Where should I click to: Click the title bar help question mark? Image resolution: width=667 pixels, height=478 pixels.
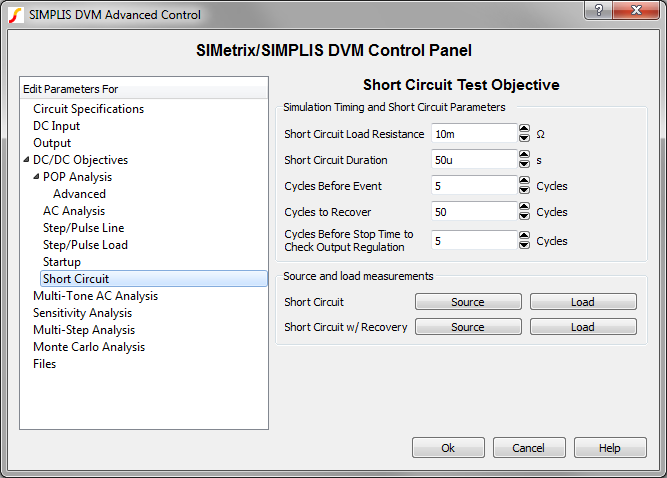tap(597, 11)
